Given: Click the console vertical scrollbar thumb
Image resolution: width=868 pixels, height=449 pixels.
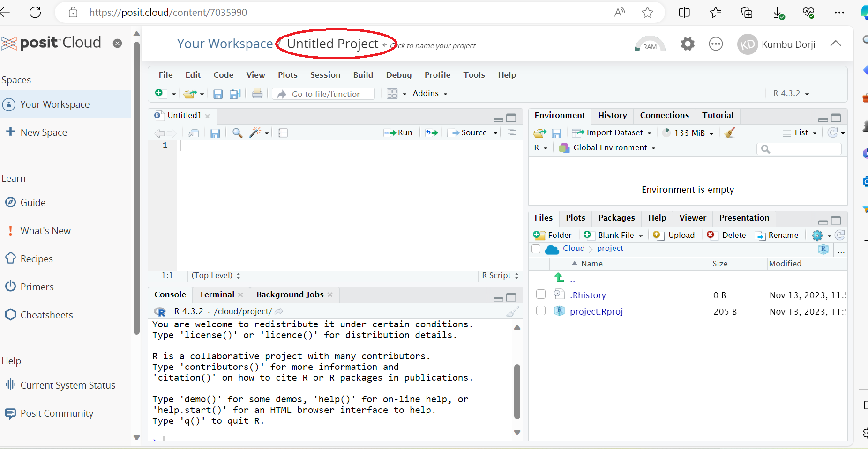Looking at the screenshot, I should click(517, 391).
